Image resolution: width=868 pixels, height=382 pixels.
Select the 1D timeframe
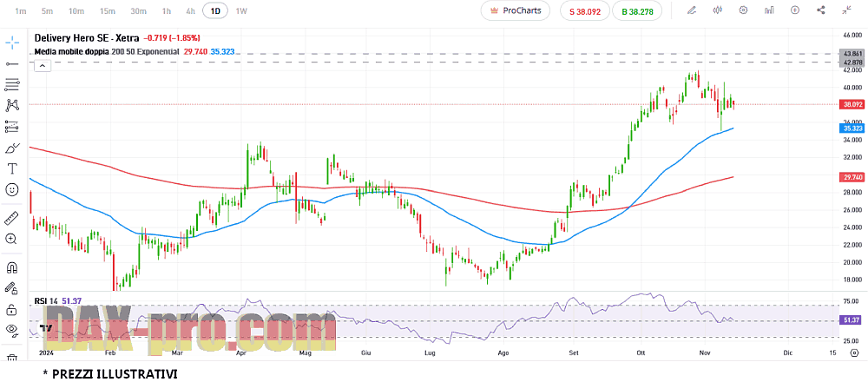coord(215,10)
